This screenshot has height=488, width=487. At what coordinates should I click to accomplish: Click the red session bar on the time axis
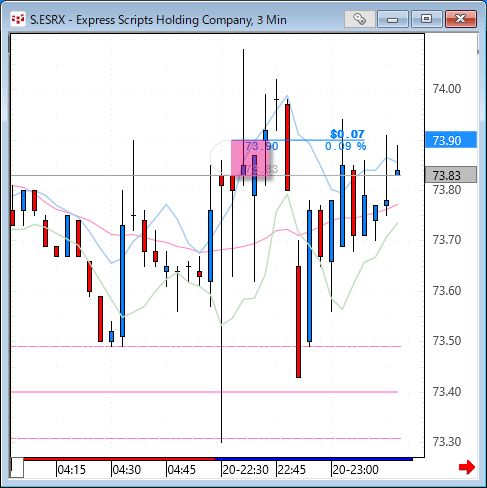tap(119, 459)
